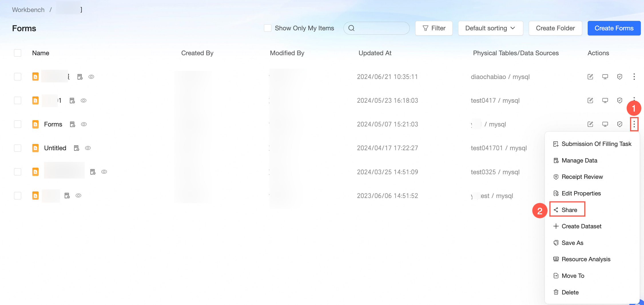Viewport: 644px width, 305px height.
Task: Click monitor icon in test0417 row
Action: (605, 100)
